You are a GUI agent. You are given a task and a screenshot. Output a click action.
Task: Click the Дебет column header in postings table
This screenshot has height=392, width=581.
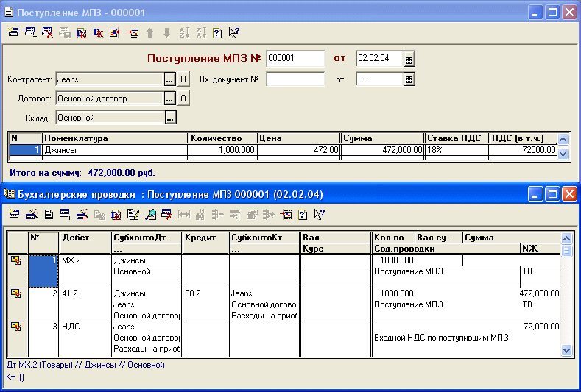pos(84,238)
